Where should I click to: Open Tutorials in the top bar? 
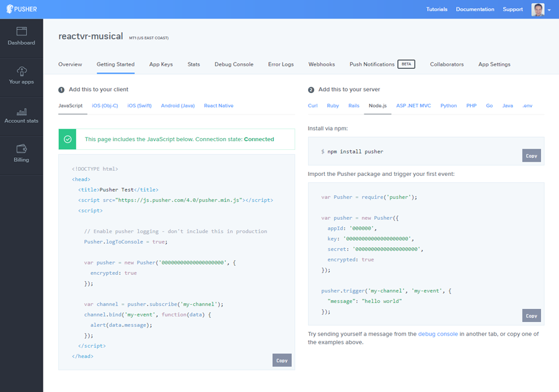pyautogui.click(x=437, y=9)
